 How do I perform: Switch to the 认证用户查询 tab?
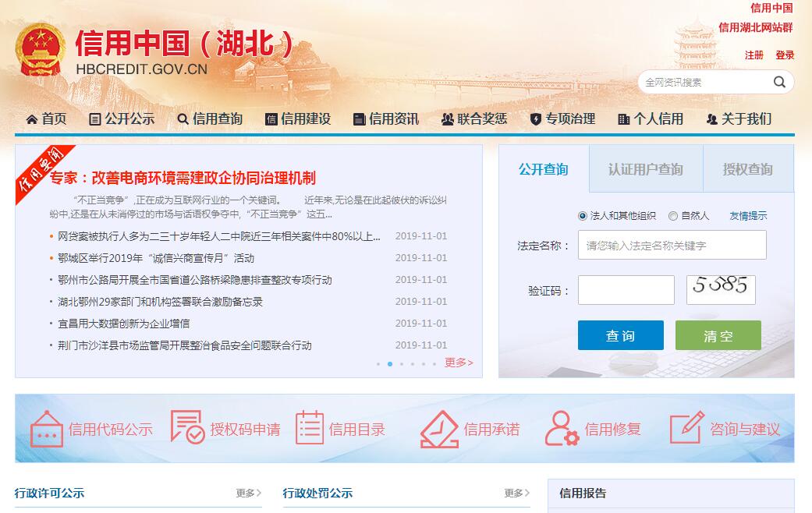point(645,169)
